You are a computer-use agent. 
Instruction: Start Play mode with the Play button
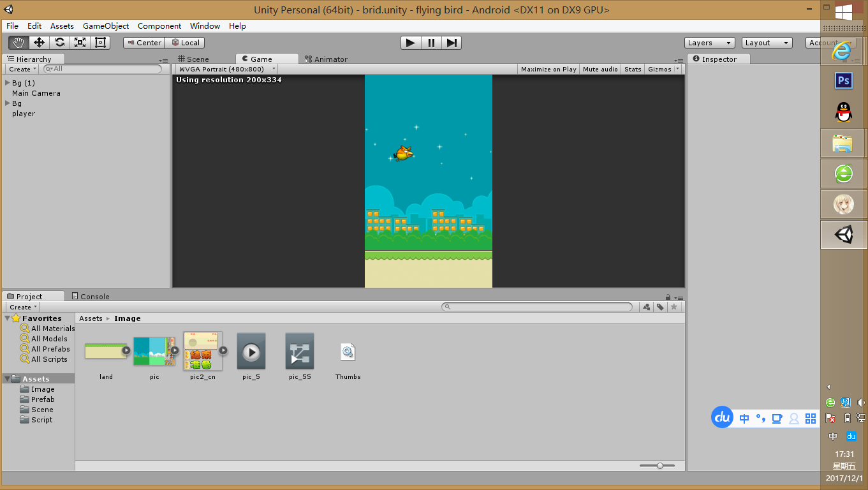point(411,43)
